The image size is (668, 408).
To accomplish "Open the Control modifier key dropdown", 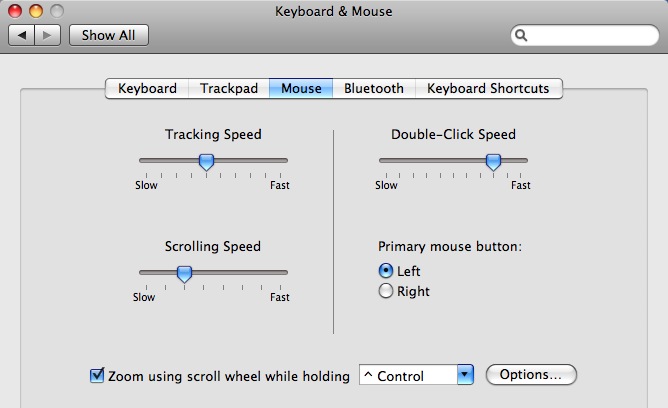I will click(416, 375).
